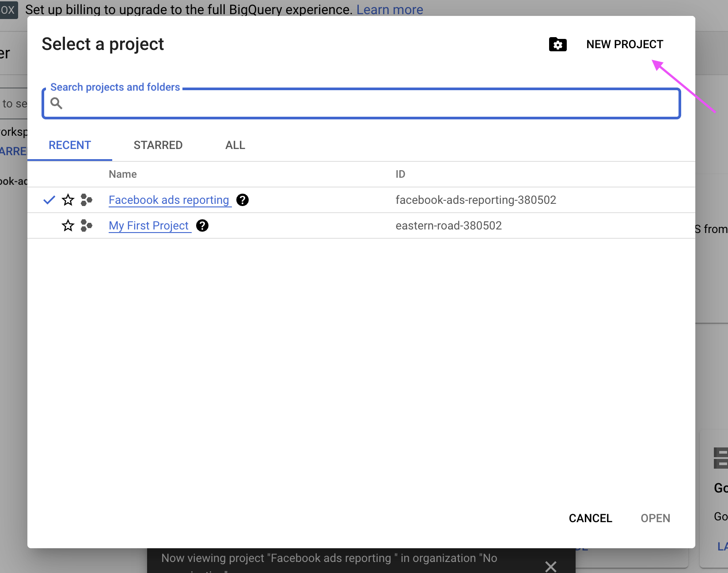This screenshot has height=573, width=728.
Task: Select ID text facebook-ads-reporting-380502
Action: click(x=476, y=200)
